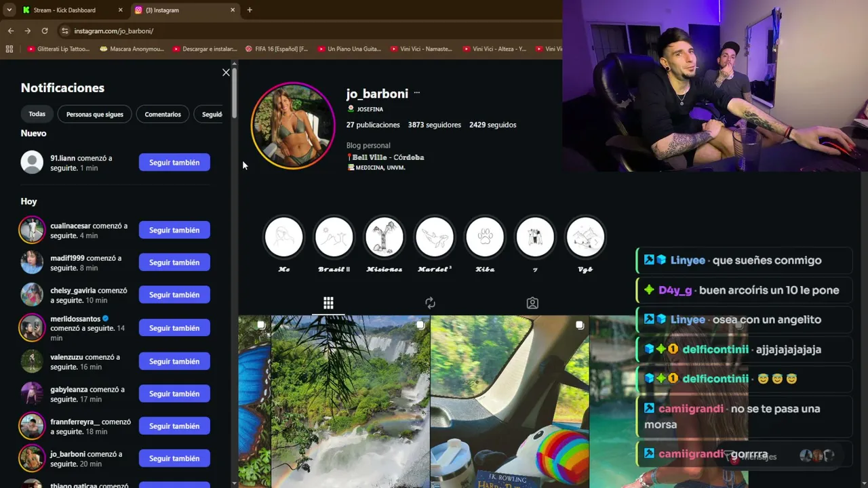Open the Vini Vici - Alteza bookmark
The image size is (868, 488).
pos(494,49)
